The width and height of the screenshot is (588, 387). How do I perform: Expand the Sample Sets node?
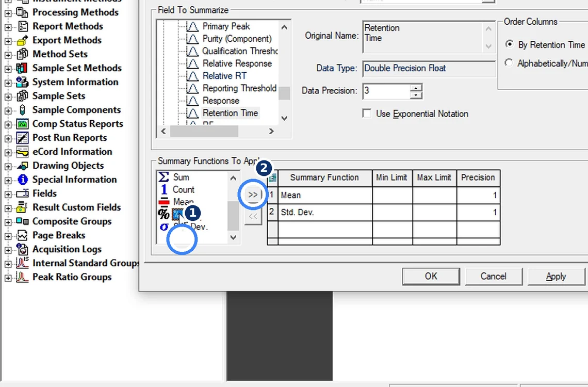click(x=8, y=97)
